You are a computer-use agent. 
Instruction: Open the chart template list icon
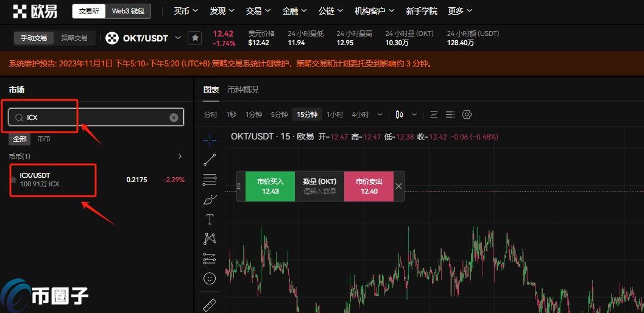[x=450, y=114]
